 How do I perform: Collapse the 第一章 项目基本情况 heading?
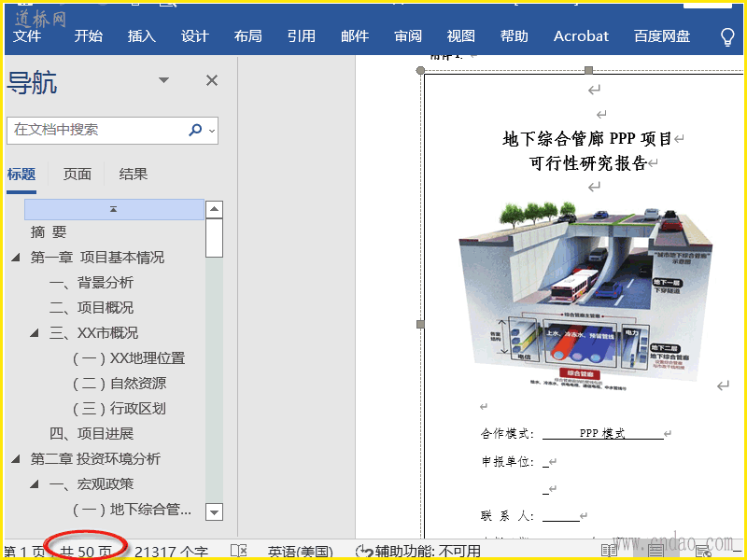pyautogui.click(x=16, y=258)
